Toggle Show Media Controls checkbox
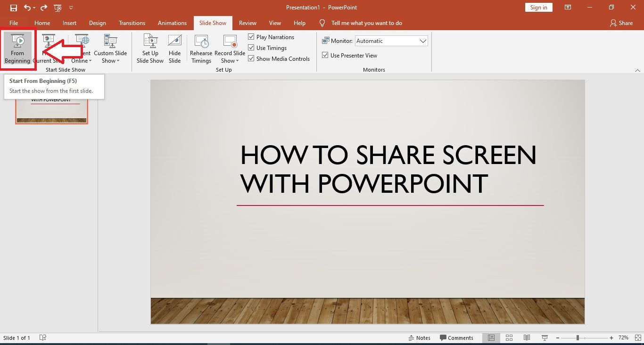644x345 pixels. (251, 58)
